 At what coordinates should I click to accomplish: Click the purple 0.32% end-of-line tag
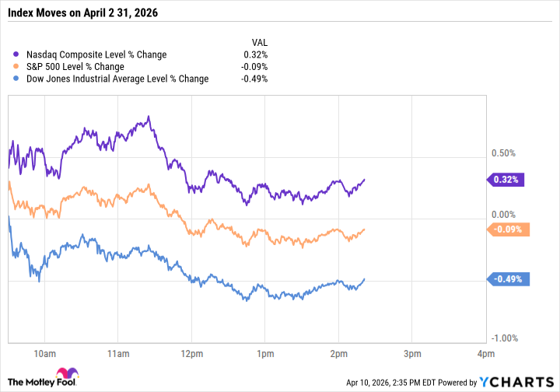506,180
